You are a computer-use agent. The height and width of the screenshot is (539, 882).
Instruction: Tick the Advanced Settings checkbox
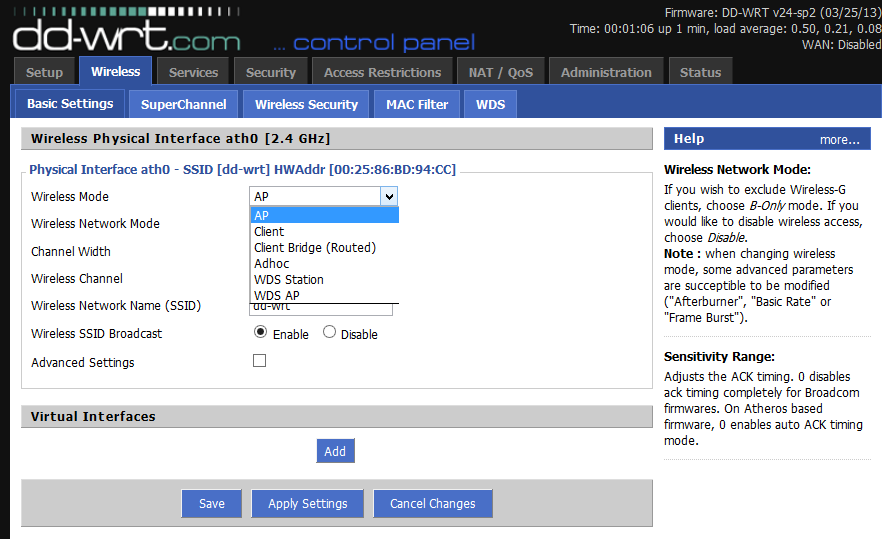pos(259,361)
